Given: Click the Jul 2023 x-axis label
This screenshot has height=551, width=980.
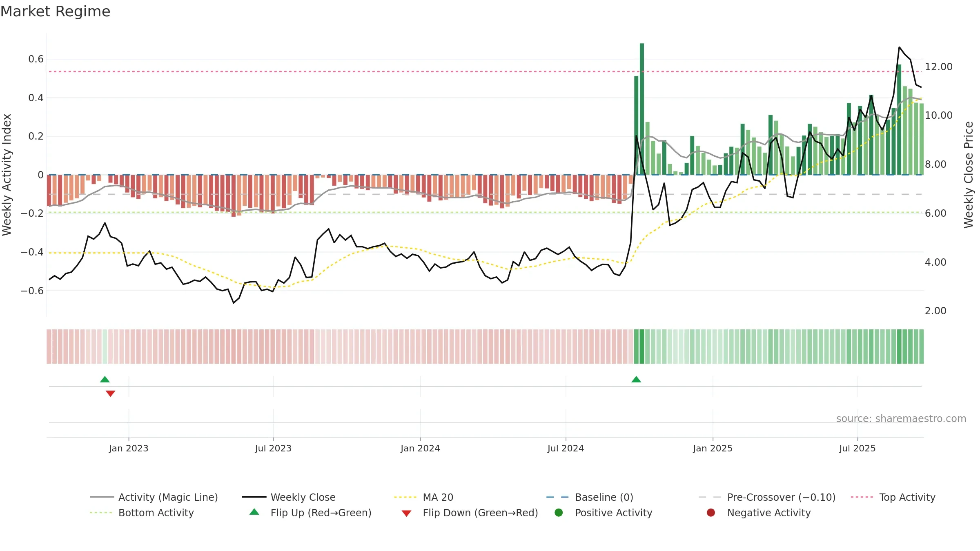Looking at the screenshot, I should [x=273, y=448].
